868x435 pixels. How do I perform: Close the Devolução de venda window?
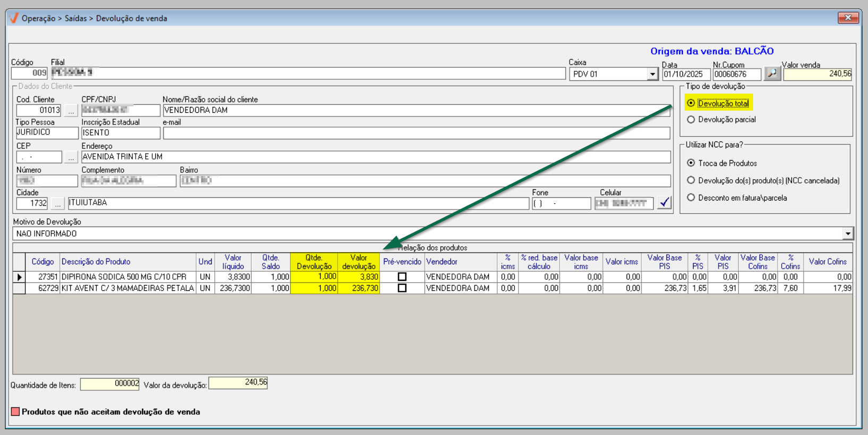[848, 18]
